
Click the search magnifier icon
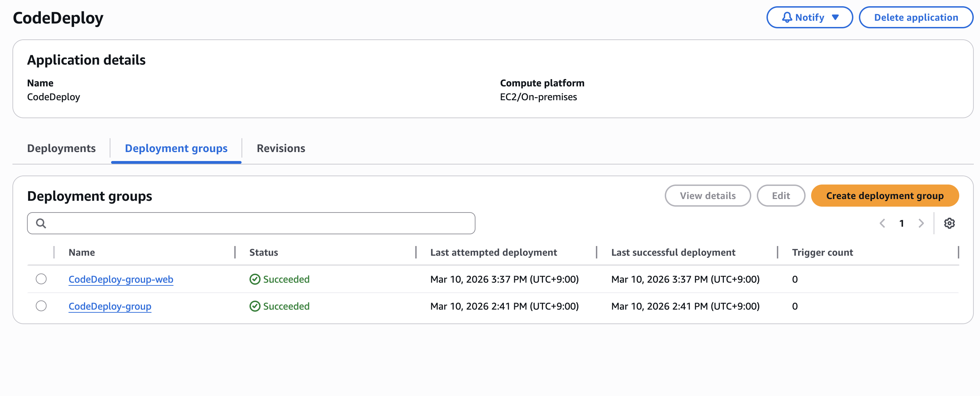pos(41,223)
